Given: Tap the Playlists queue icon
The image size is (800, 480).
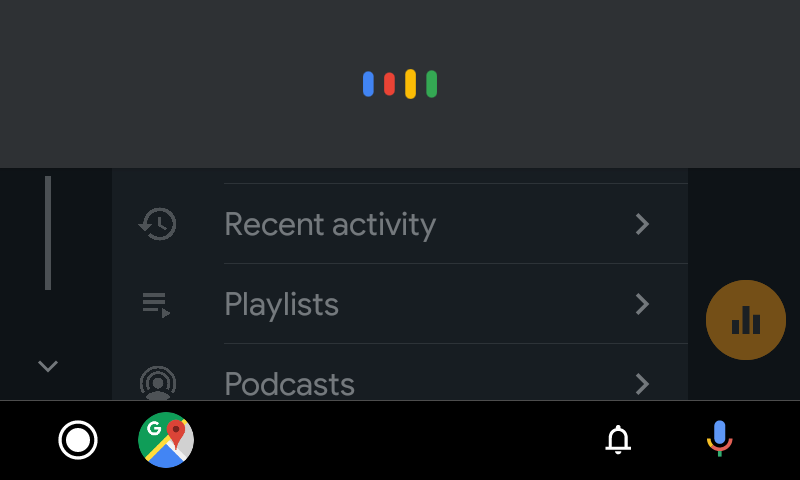Looking at the screenshot, I should [157, 304].
